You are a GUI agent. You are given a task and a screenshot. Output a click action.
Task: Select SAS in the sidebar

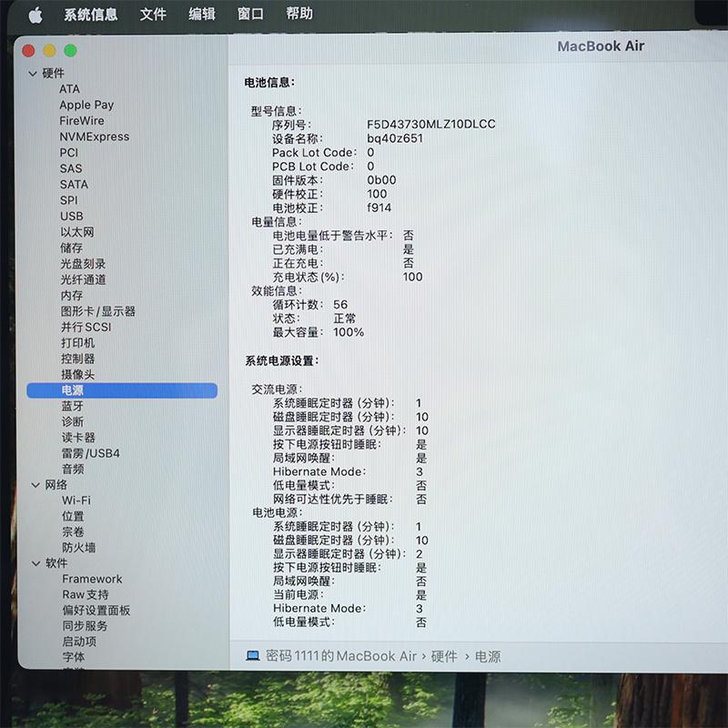(x=71, y=168)
